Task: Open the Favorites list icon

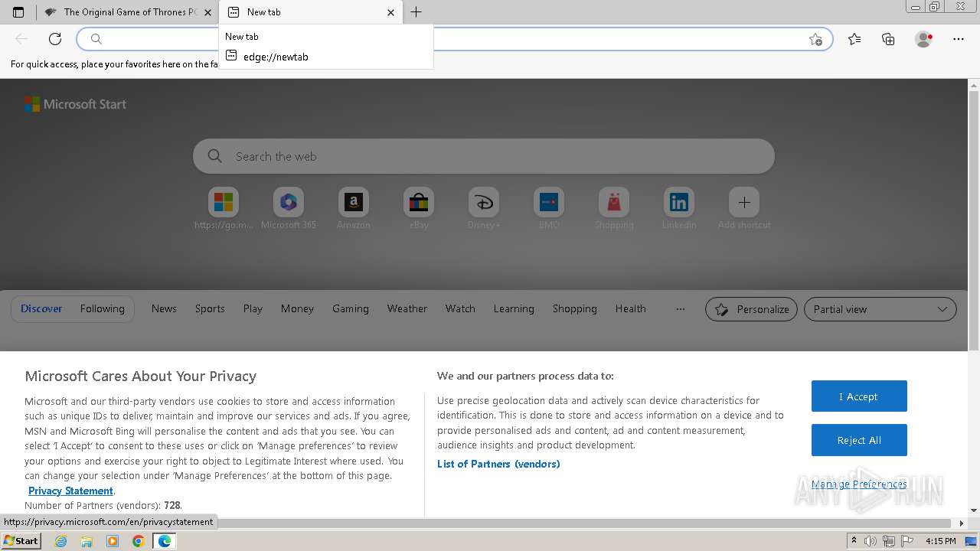Action: [x=854, y=39]
